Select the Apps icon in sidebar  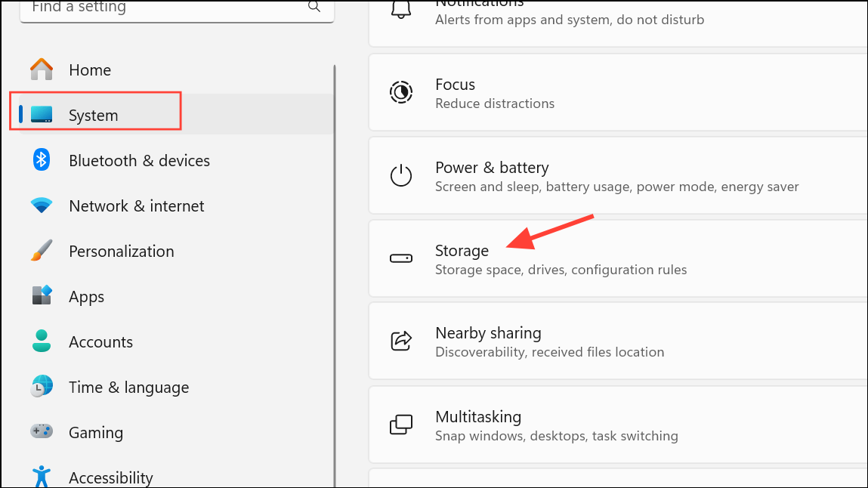click(41, 296)
